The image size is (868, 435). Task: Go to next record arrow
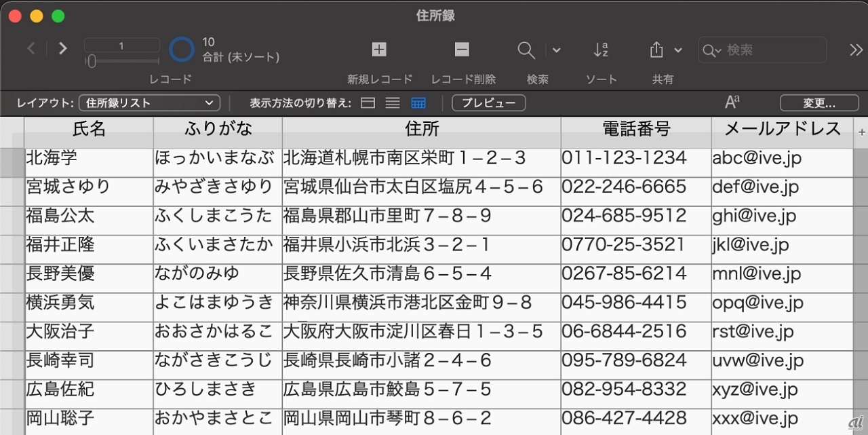(62, 48)
